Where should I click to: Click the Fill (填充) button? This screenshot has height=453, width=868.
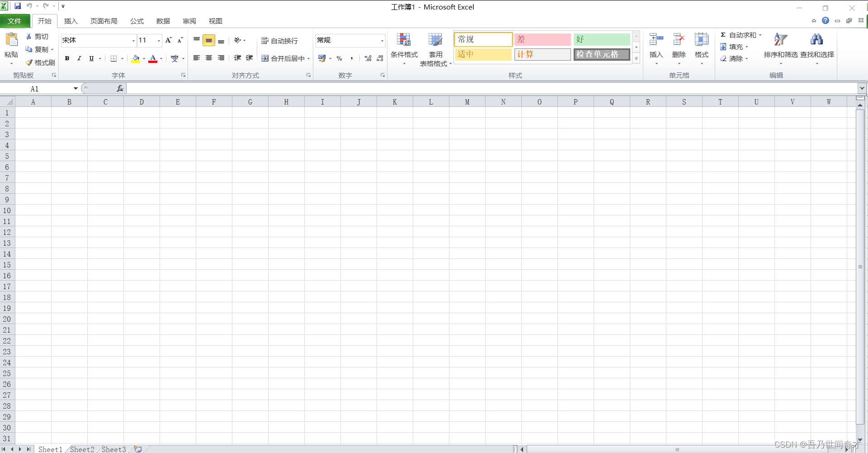click(734, 47)
